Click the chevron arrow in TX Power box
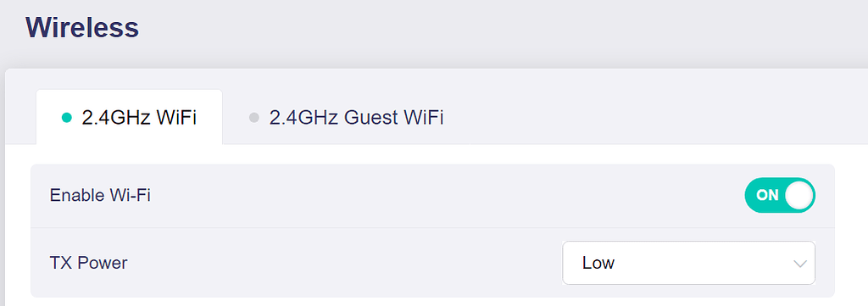868x306 pixels. coord(800,264)
